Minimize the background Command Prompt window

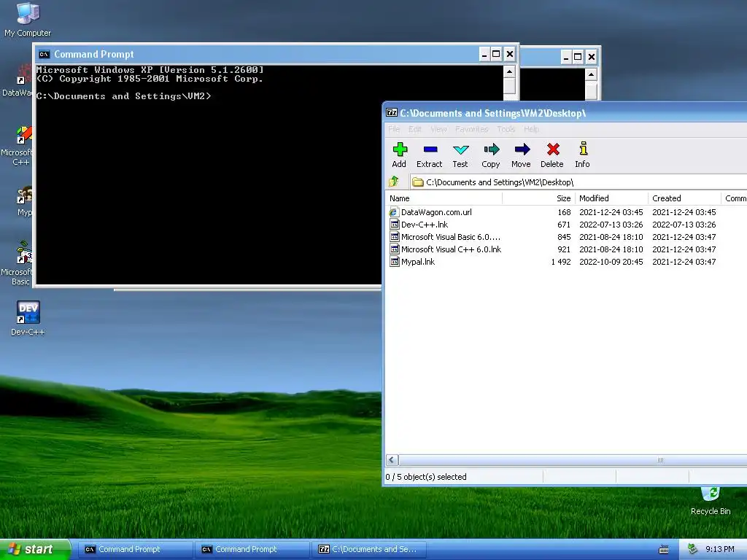pyautogui.click(x=565, y=57)
